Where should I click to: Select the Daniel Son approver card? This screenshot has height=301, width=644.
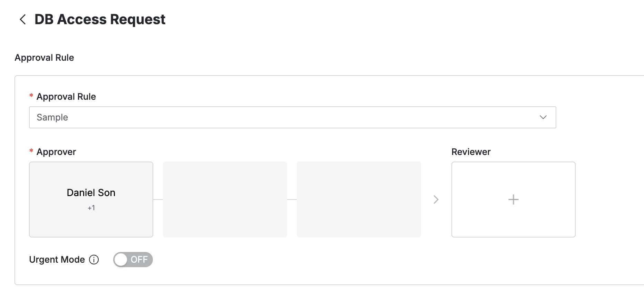coord(91,199)
